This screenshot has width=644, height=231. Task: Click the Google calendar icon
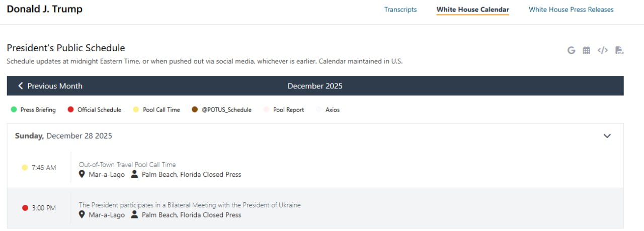coord(571,50)
